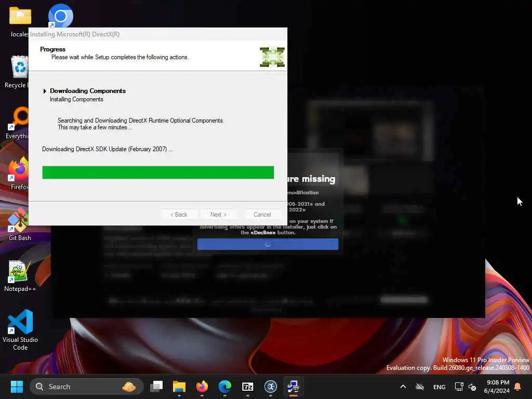Open the ENG language switcher in the tray
This screenshot has height=399, width=532.
click(x=440, y=387)
